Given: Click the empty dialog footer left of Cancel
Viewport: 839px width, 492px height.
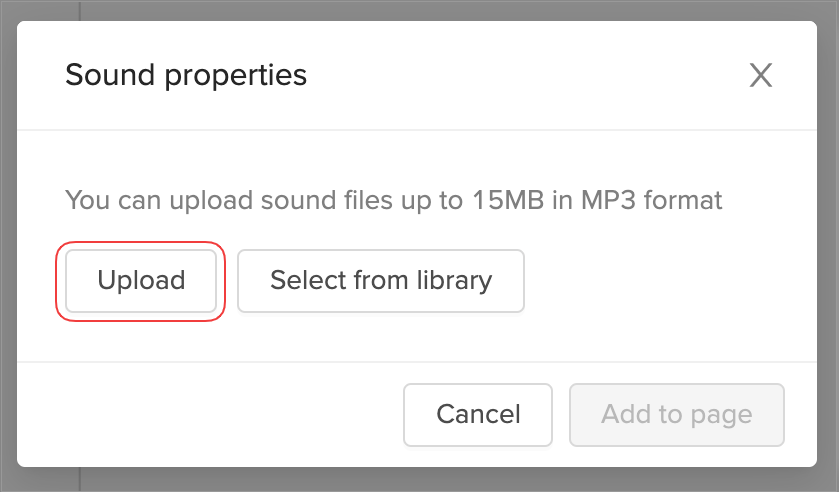Looking at the screenshot, I should click(x=210, y=414).
